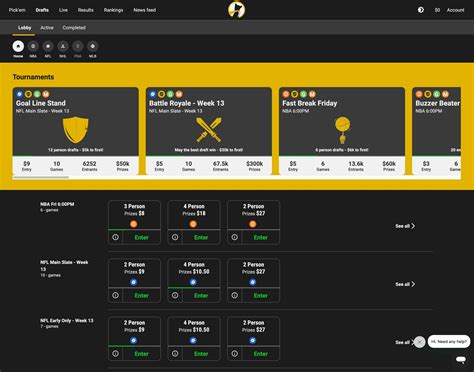
Task: Filter lobby by MLB icon
Action: click(93, 46)
